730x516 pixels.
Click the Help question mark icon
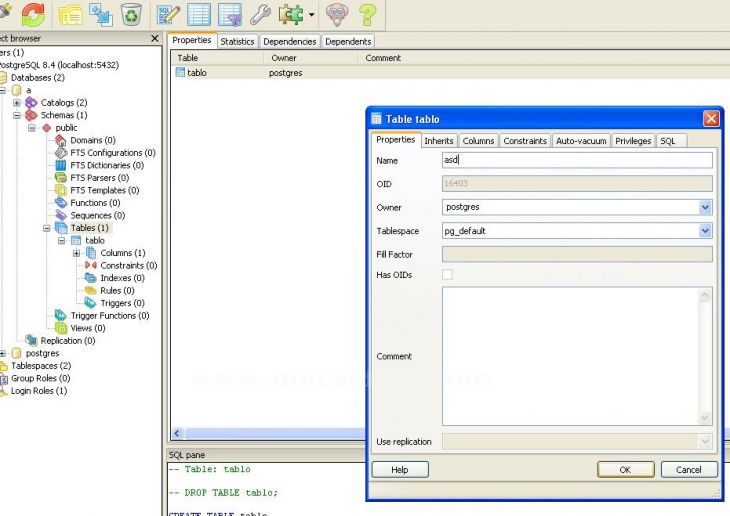coord(367,14)
